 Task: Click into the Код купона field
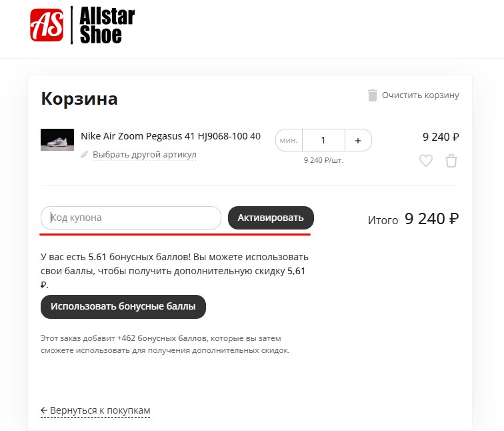131,218
